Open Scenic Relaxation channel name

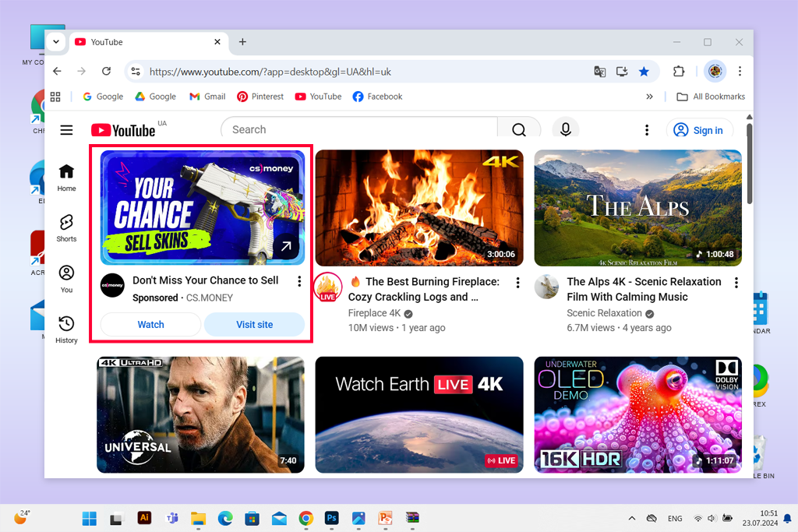tap(604, 313)
